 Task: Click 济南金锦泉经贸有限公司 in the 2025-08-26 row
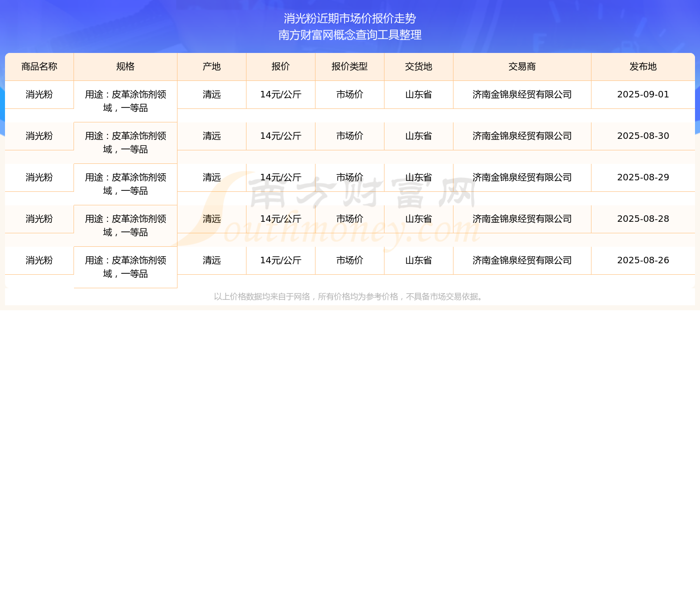point(522,260)
